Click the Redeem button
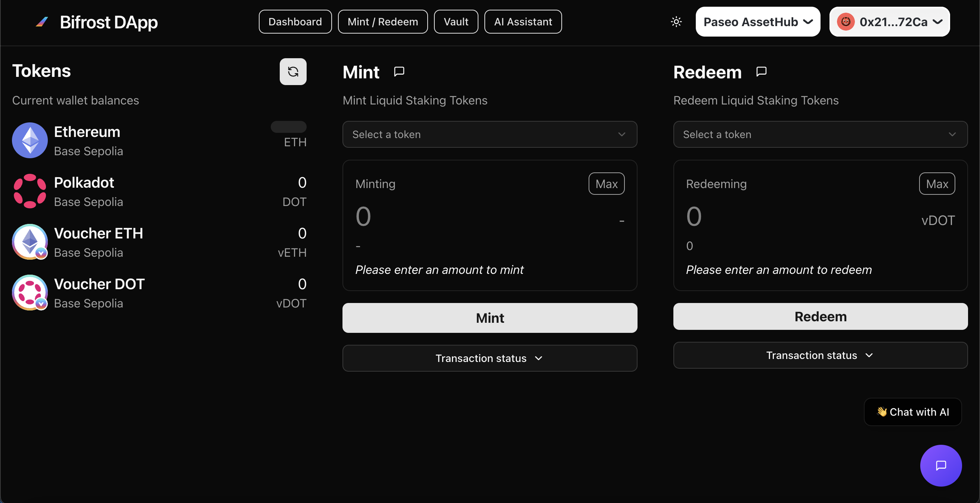The image size is (980, 503). [x=820, y=316]
